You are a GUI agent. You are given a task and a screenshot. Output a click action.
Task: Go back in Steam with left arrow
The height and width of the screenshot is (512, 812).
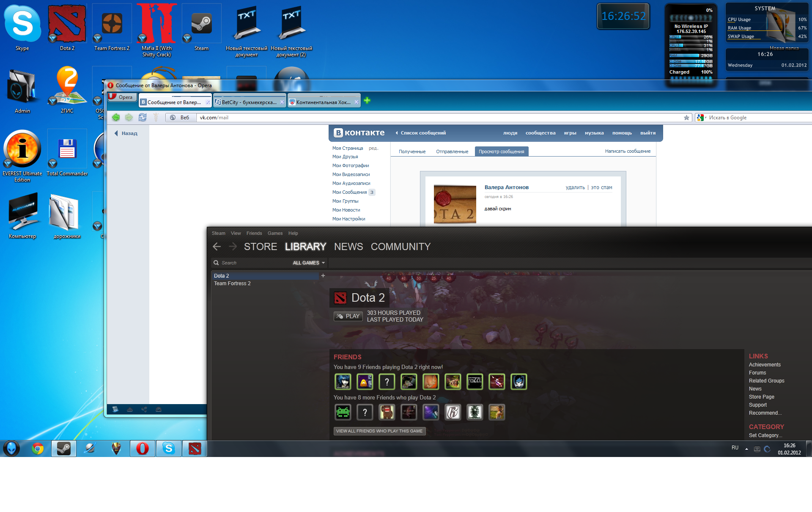click(217, 246)
